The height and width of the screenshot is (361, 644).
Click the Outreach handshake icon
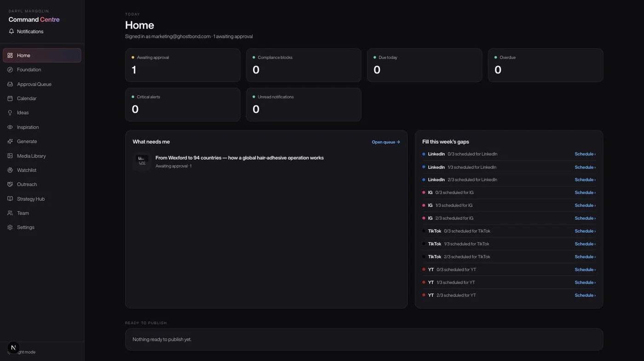pos(10,184)
